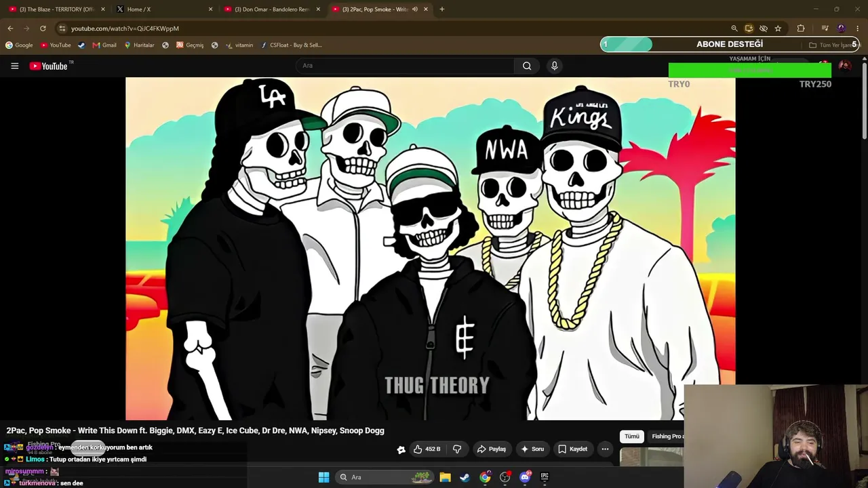Open the CSFloat bookmark

[x=292, y=45]
